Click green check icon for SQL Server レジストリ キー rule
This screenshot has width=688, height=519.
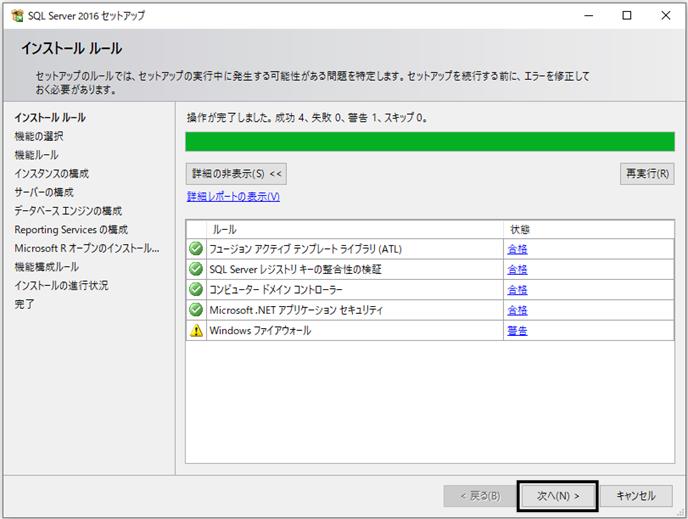pos(196,269)
